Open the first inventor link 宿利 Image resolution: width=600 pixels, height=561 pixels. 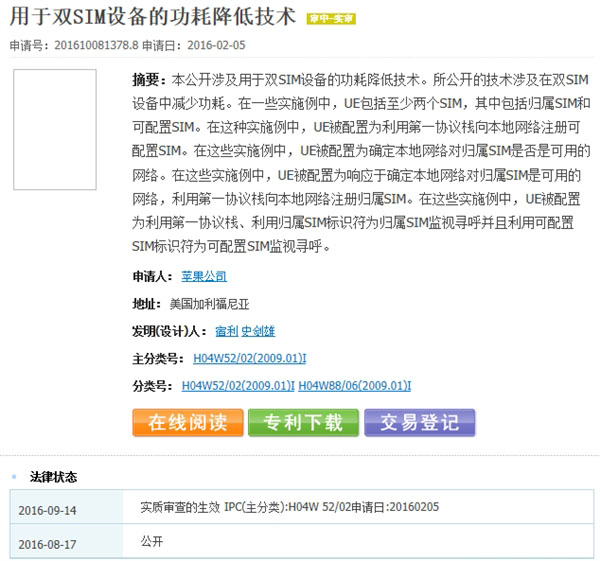[225, 331]
